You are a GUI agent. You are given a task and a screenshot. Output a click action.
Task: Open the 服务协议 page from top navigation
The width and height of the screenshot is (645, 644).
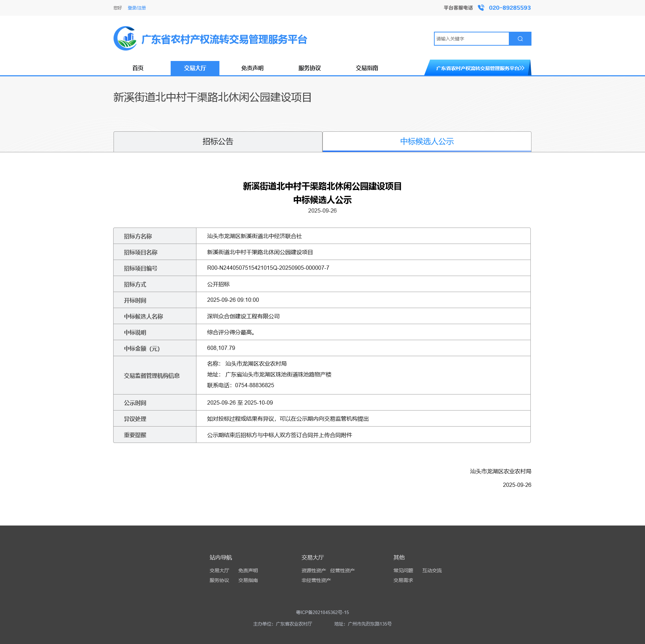click(x=309, y=68)
